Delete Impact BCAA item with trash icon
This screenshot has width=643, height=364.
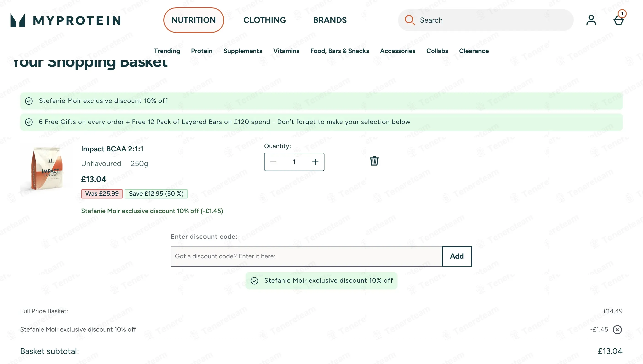click(374, 161)
